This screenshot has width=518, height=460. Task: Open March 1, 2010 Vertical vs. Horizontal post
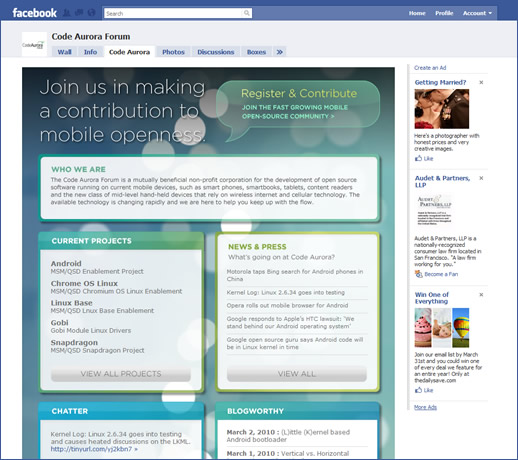point(288,454)
